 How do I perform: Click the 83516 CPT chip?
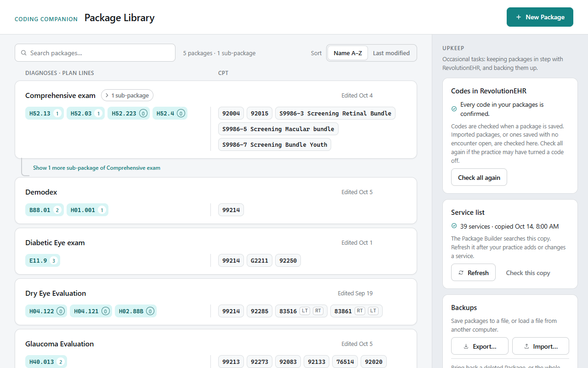[x=301, y=311]
